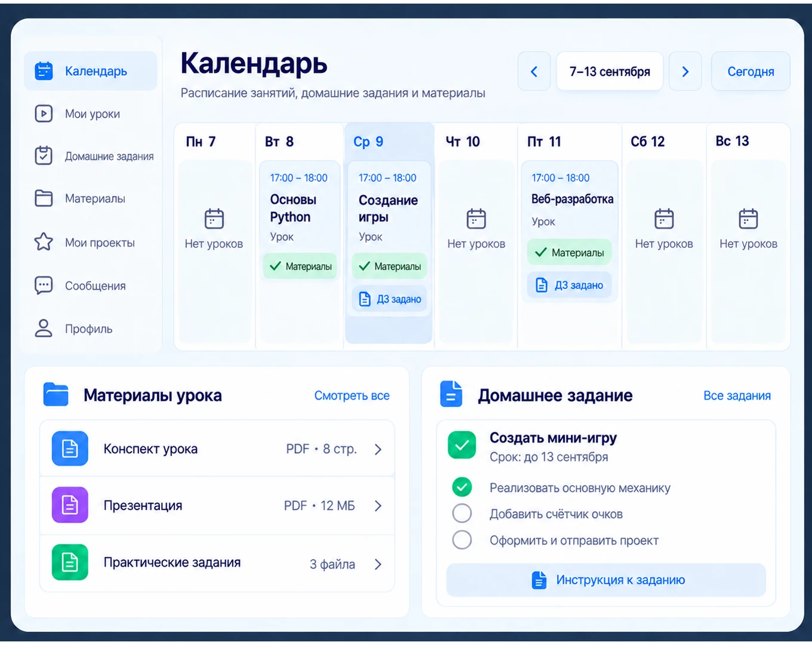Click ДЗ задано badge on Веб-разработка lesson

pyautogui.click(x=570, y=285)
